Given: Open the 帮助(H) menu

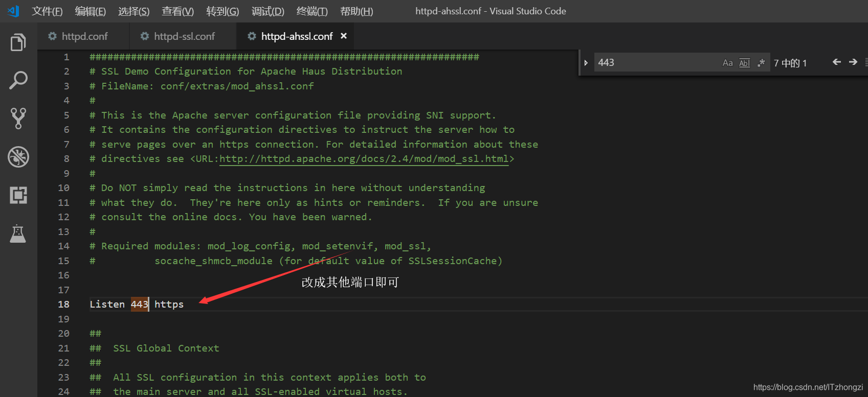Looking at the screenshot, I should click(357, 11).
